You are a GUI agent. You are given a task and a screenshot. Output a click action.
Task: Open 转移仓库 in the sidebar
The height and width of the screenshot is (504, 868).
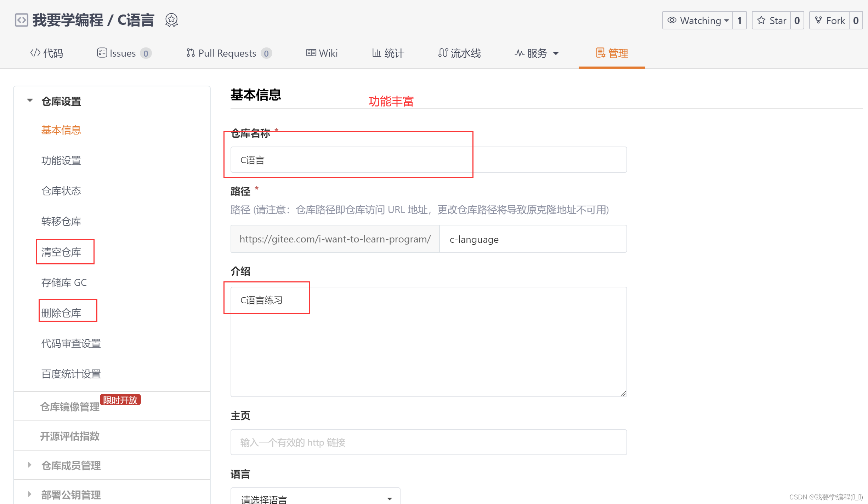point(61,221)
